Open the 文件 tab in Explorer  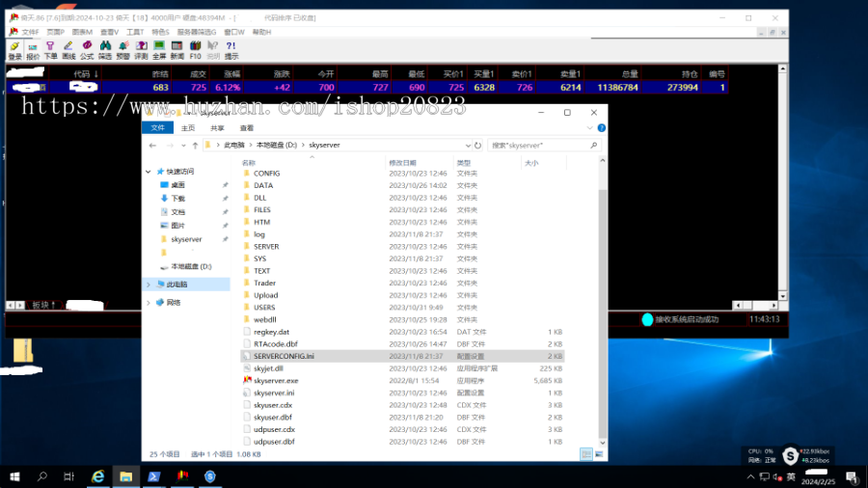(158, 128)
